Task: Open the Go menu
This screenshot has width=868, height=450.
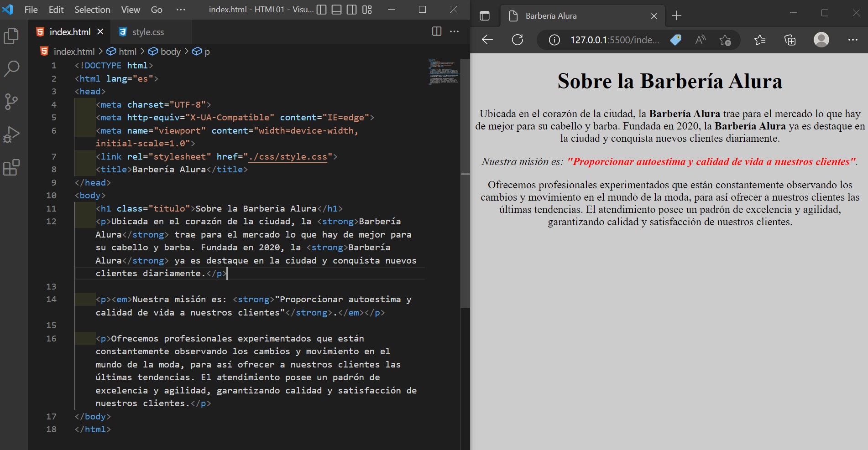Action: pyautogui.click(x=157, y=10)
